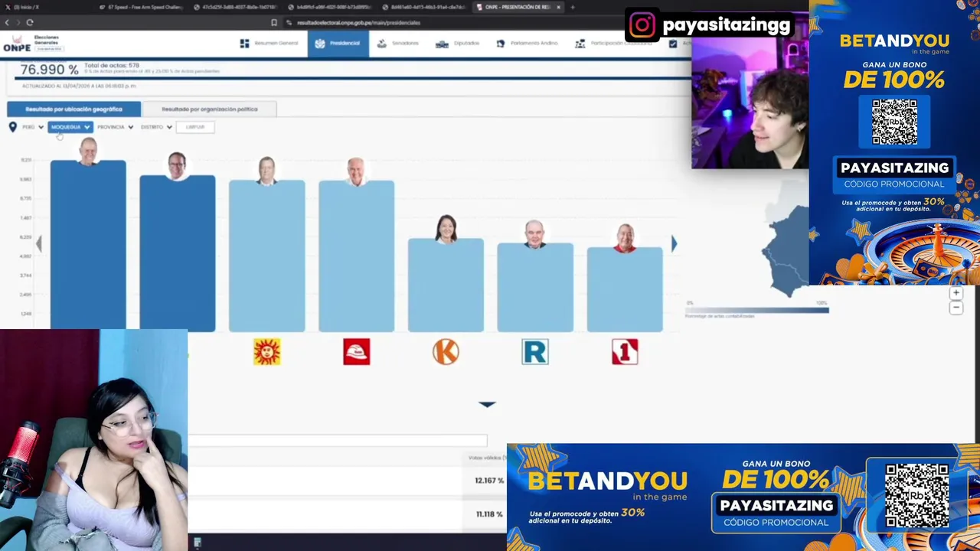Expand the DISTRITO dropdown

point(156,127)
